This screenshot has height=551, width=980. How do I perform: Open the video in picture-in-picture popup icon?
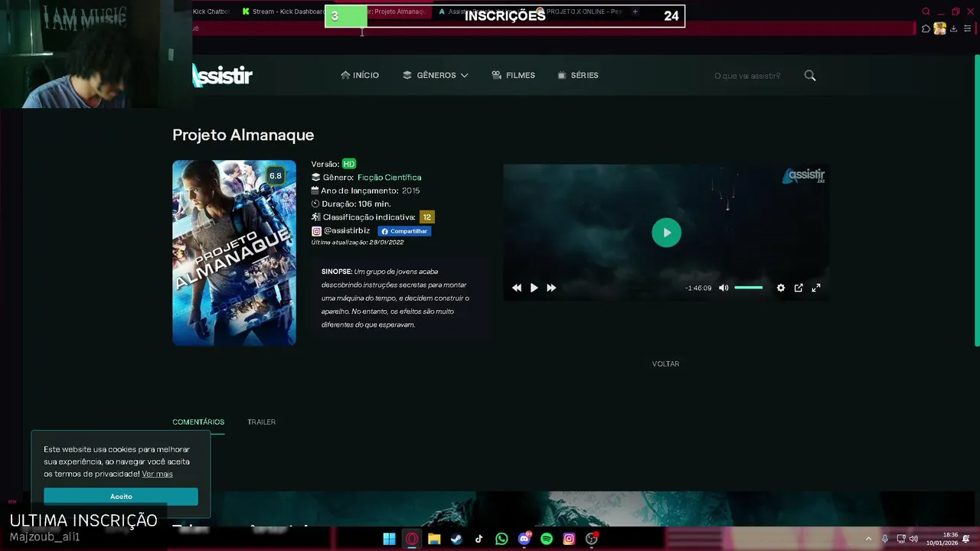coord(799,288)
